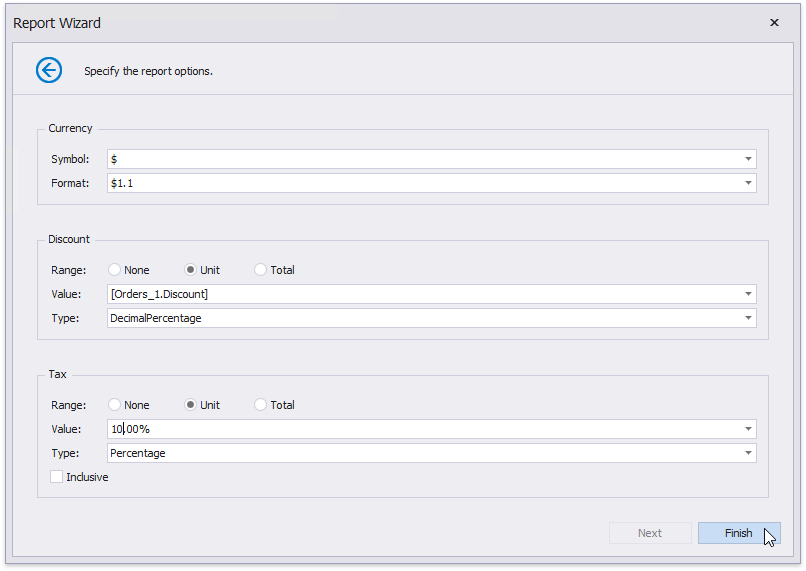Click the Finish button
The height and width of the screenshot is (571, 806).
pyautogui.click(x=738, y=533)
